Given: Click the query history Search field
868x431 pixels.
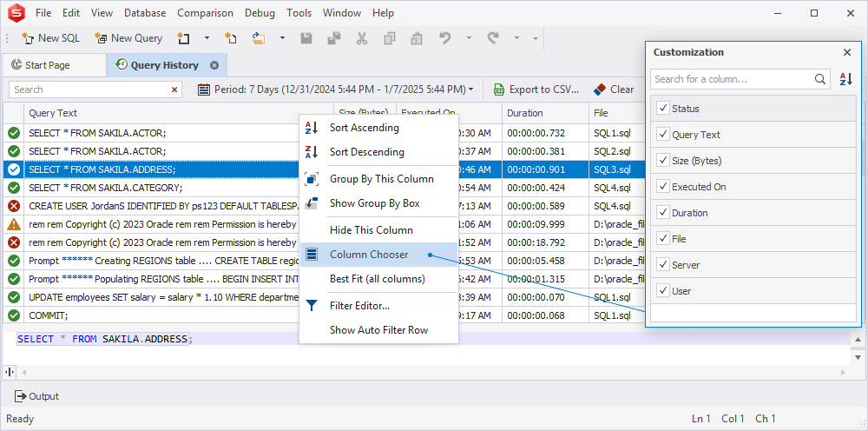Looking at the screenshot, I should coord(95,90).
